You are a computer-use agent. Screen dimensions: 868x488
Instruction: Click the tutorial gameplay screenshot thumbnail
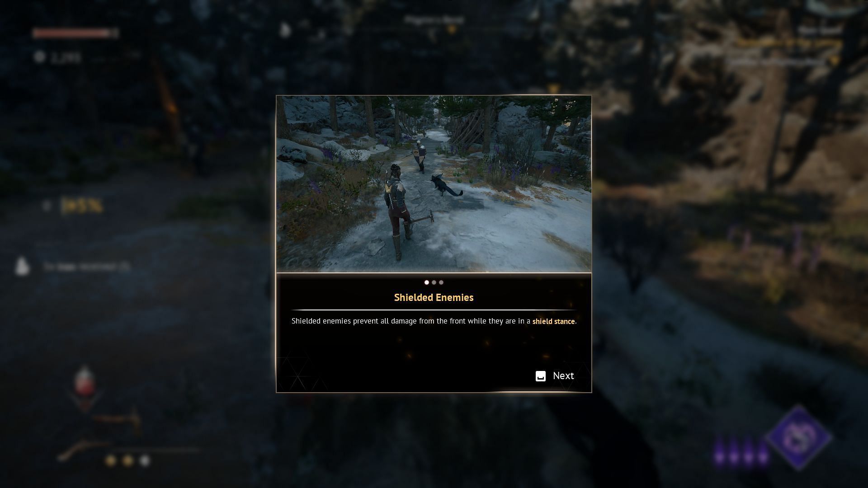click(x=434, y=183)
